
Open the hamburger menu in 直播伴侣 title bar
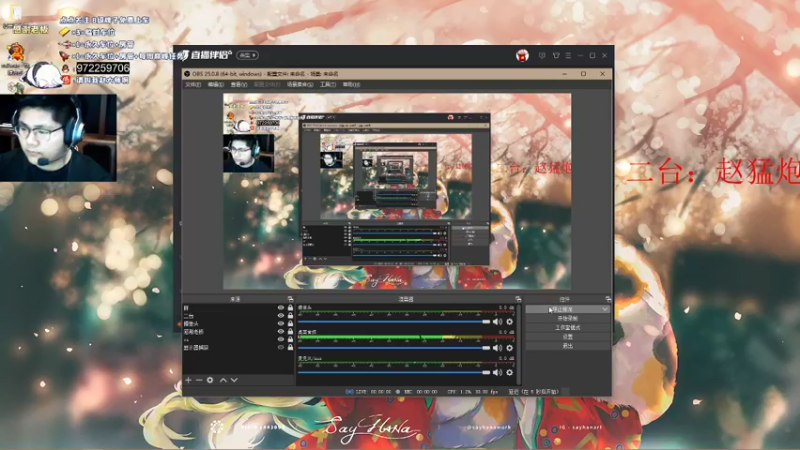click(x=568, y=55)
